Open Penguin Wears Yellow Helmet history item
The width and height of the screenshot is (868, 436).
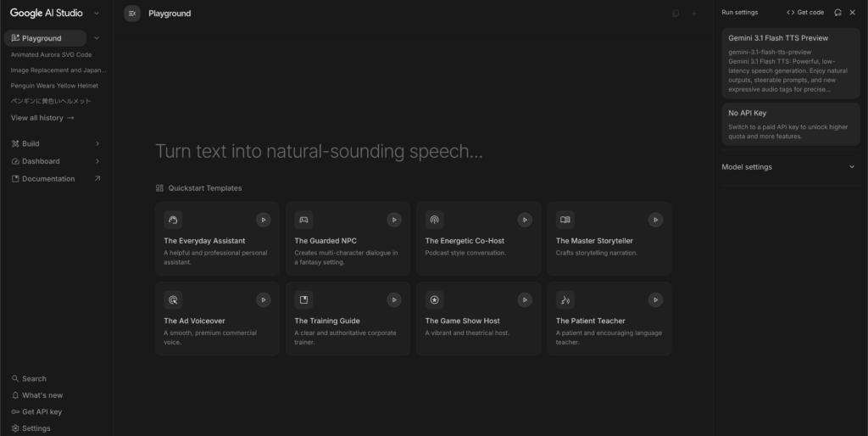click(54, 85)
